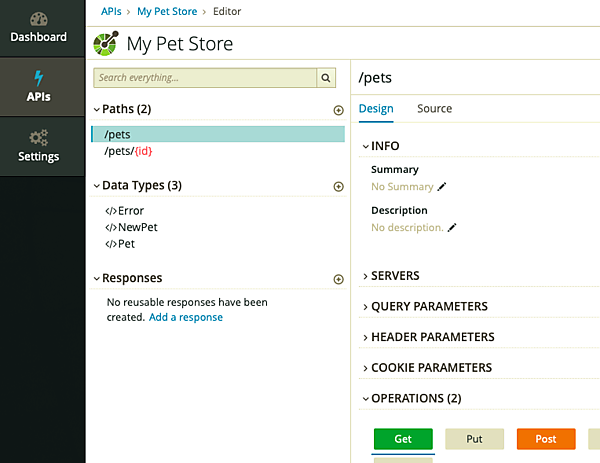This screenshot has width=600, height=463.
Task: Expand the SERVERS section
Action: tap(366, 276)
